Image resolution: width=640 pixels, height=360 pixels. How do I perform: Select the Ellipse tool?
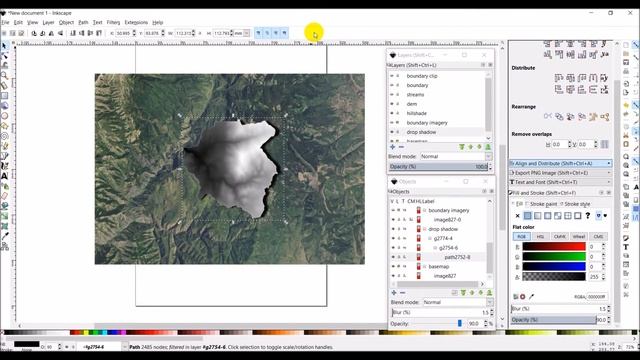pyautogui.click(x=4, y=116)
